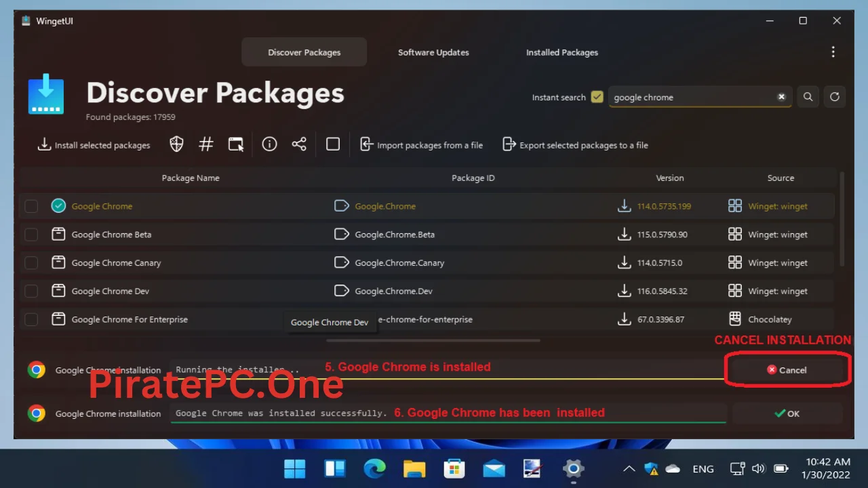Check Google Chrome For Enterprise checkbox
The image size is (868, 488).
pos(31,319)
